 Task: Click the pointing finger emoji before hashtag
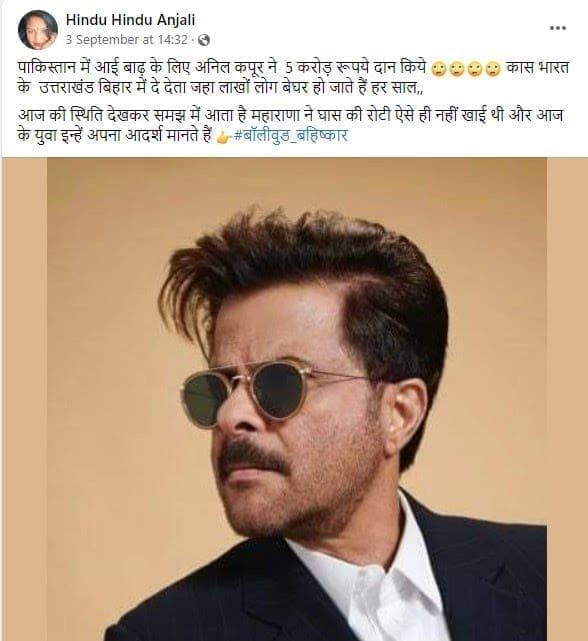pos(224,138)
